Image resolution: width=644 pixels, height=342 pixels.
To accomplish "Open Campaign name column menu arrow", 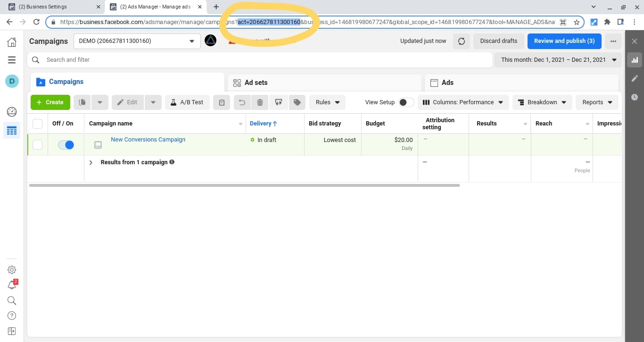I will (x=241, y=124).
